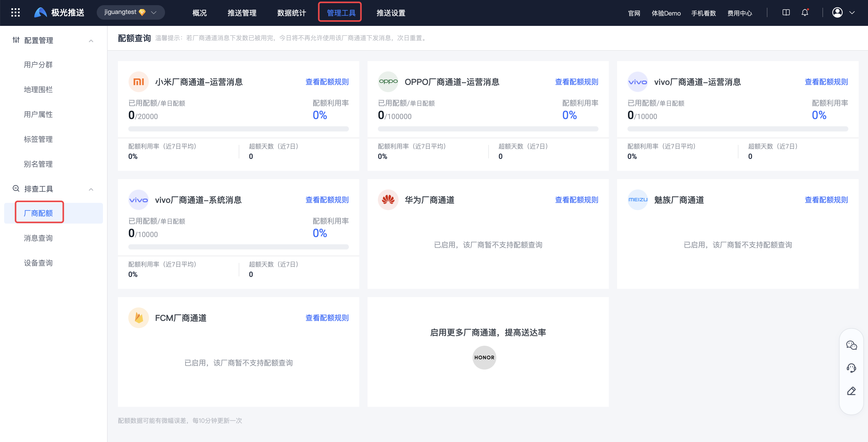Click 手机看数 in the header
Viewport: 868px width, 442px height.
[x=704, y=13]
